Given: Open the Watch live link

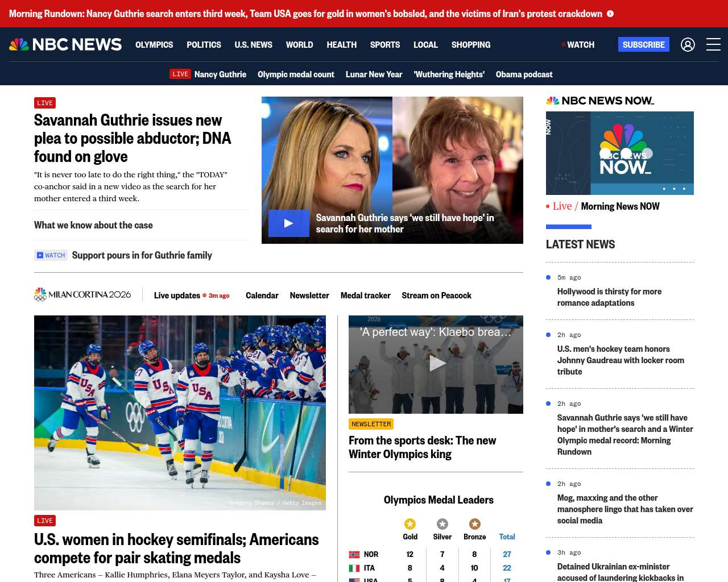Looking at the screenshot, I should coord(580,44).
